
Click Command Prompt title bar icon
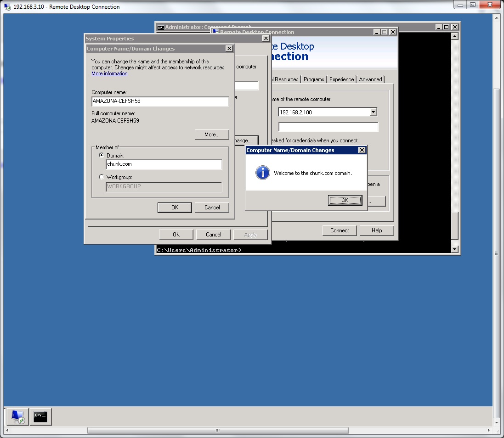point(160,27)
